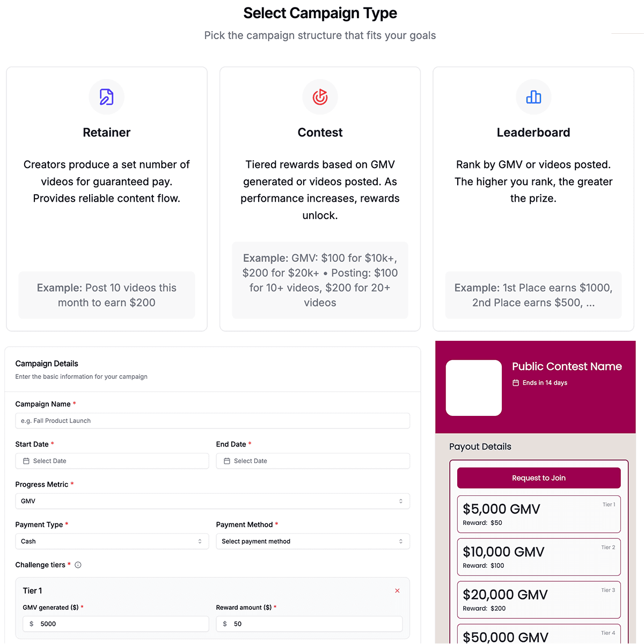The width and height of the screenshot is (644, 644).
Task: Click the Request to Join button
Action: pyautogui.click(x=538, y=478)
